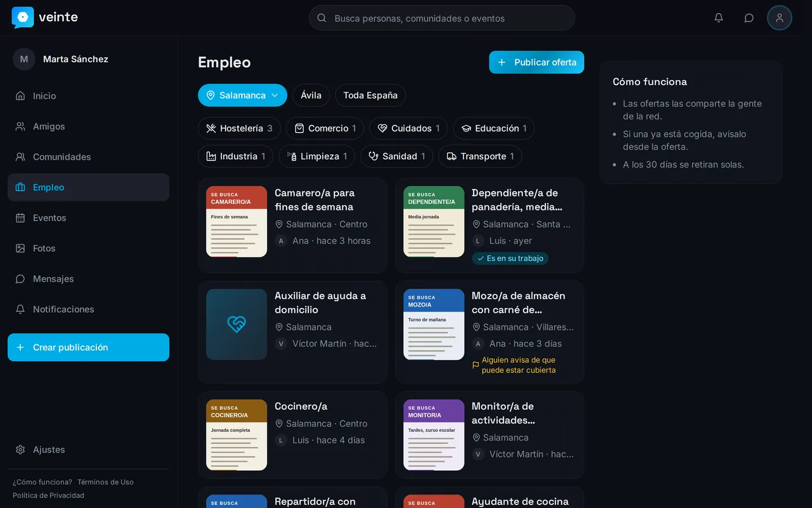Viewport: 812px width, 508px height.
Task: Select Empleo in the sidebar
Action: (89, 187)
